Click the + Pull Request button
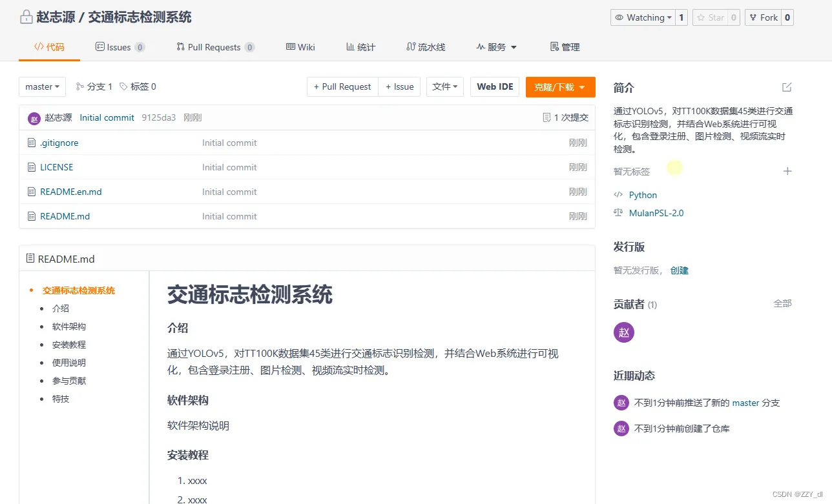The width and height of the screenshot is (832, 504). 342,86
